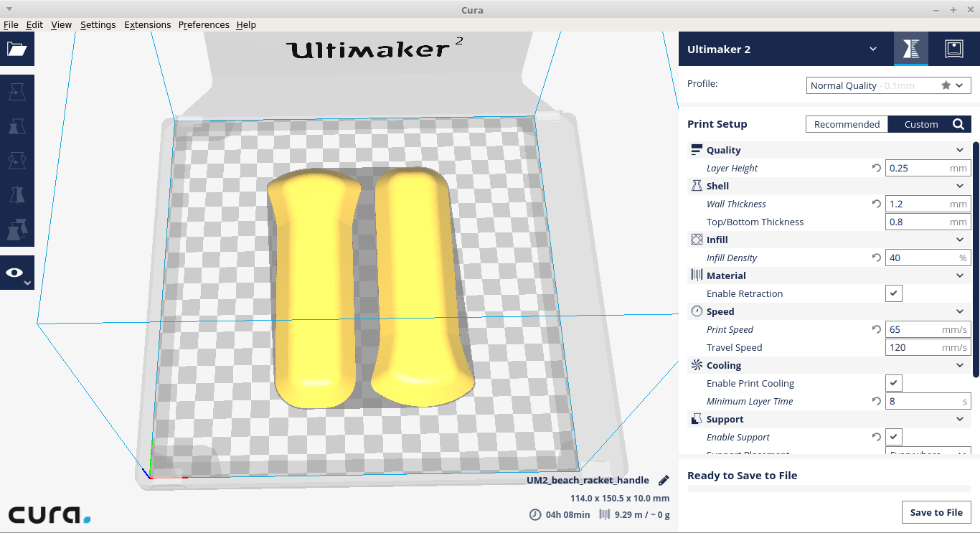Open the Preferences menu
Viewport: 980px width, 533px height.
(x=204, y=24)
